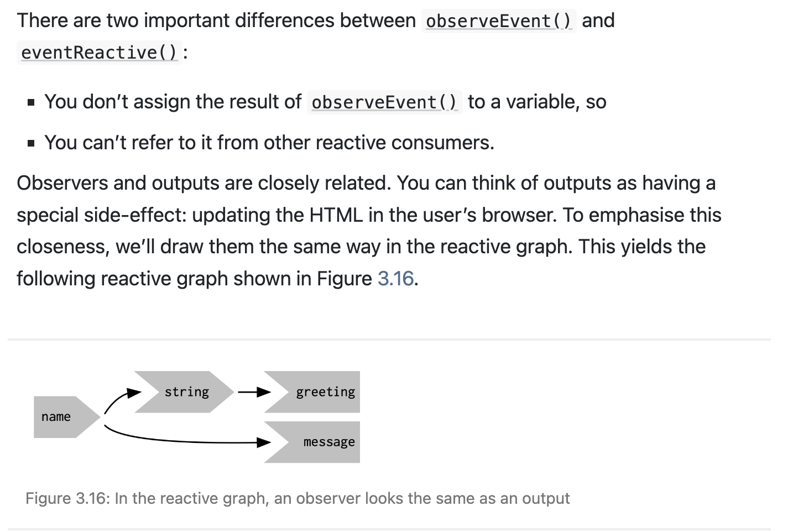Click the Figure 3.16 caption text

coord(298,499)
